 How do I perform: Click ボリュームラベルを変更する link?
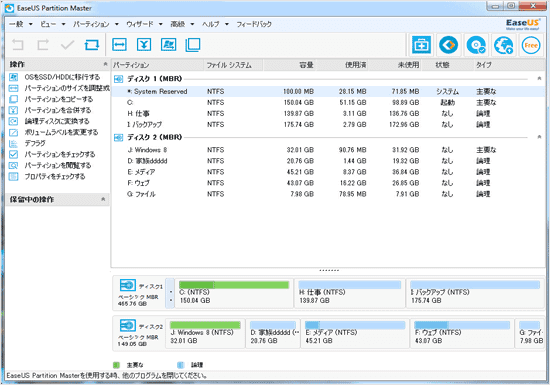[x=61, y=133]
